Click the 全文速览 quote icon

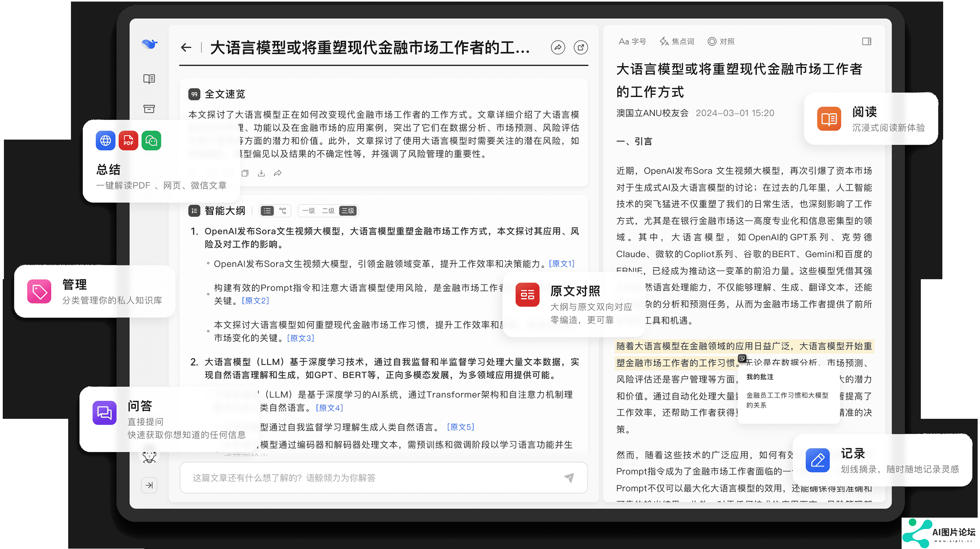(x=194, y=94)
